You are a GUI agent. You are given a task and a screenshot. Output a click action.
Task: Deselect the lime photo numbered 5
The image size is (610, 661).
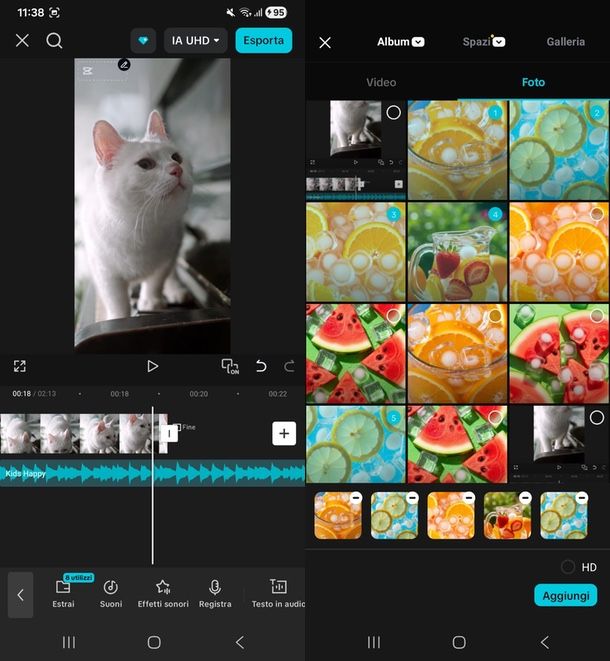click(393, 418)
